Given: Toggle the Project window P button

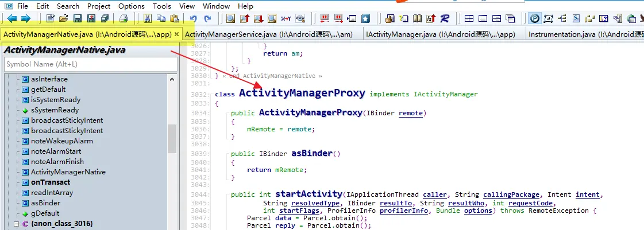Looking at the screenshot, I should click(x=534, y=18).
